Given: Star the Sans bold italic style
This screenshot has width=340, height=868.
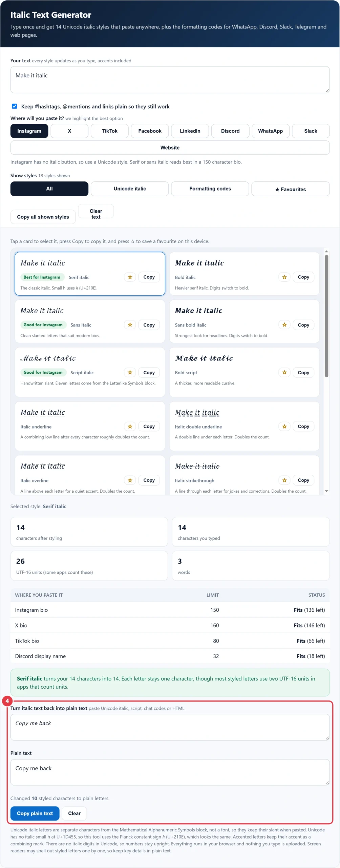Looking at the screenshot, I should (x=284, y=325).
